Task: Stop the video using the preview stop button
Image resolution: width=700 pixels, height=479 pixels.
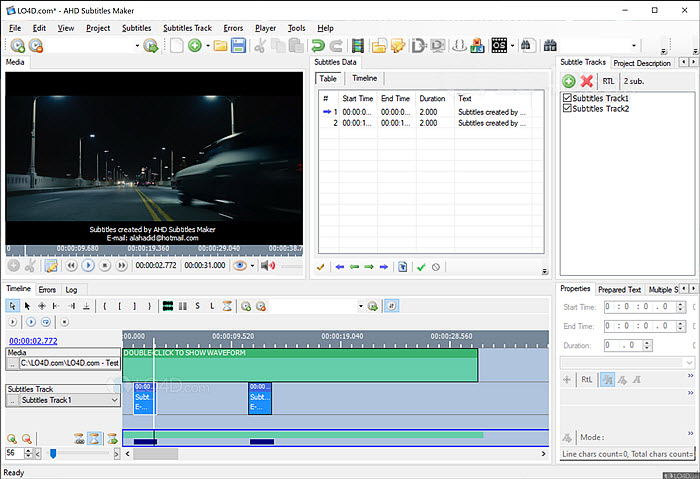Action: coord(104,266)
